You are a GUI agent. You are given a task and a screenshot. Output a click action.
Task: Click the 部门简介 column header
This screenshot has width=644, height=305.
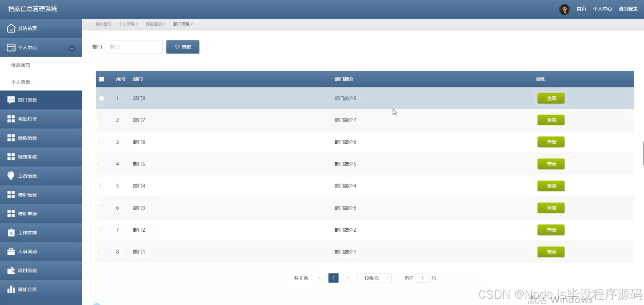(344, 79)
